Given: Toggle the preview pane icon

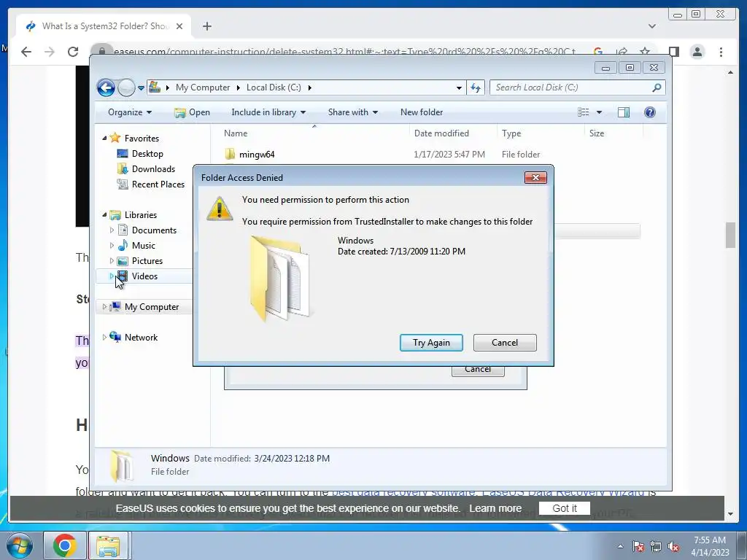Looking at the screenshot, I should [x=624, y=112].
